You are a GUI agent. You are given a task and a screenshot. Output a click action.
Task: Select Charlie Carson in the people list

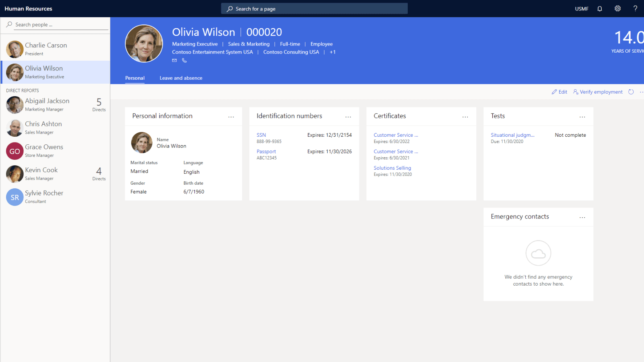tap(45, 45)
